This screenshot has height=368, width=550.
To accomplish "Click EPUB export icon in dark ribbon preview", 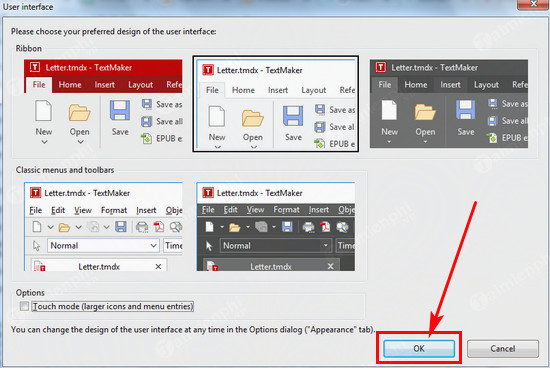I will click(x=492, y=138).
